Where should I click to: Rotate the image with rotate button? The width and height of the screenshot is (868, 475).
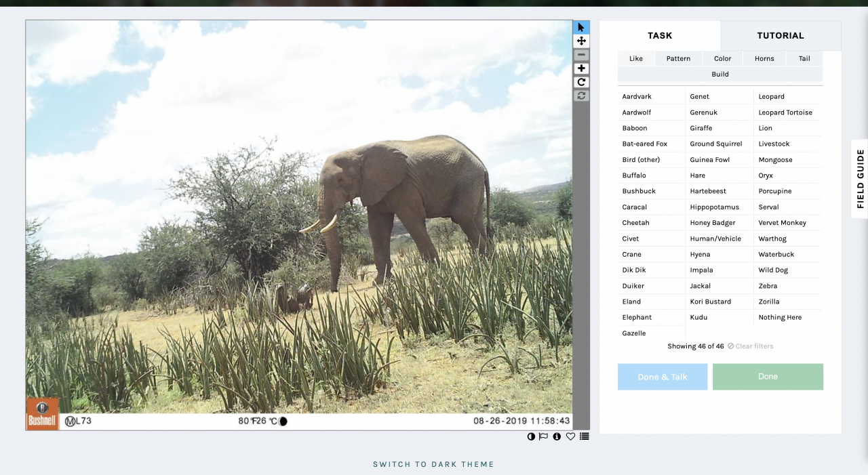point(581,82)
